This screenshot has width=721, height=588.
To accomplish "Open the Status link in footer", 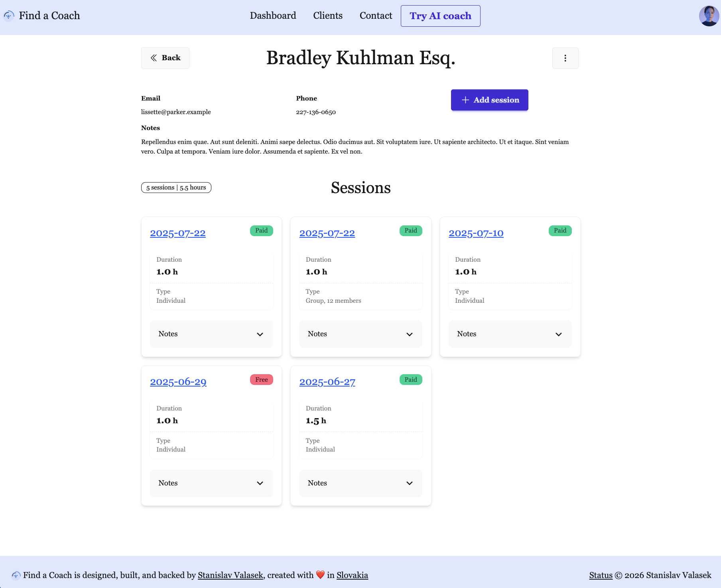I will pos(601,575).
